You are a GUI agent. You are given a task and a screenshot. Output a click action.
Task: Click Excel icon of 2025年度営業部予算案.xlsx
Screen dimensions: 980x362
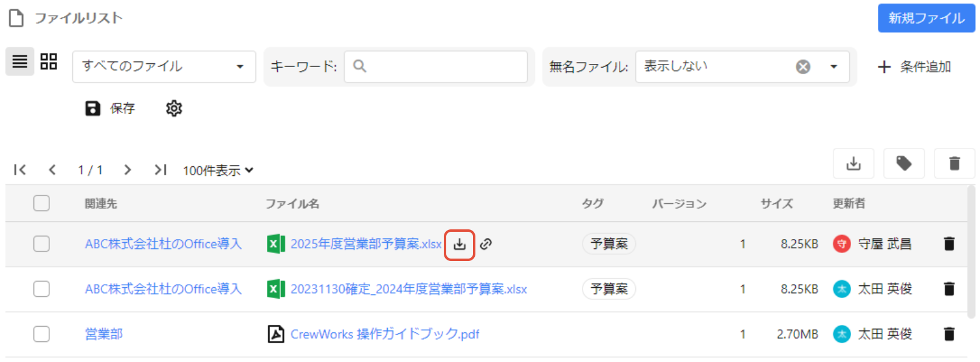pos(276,244)
